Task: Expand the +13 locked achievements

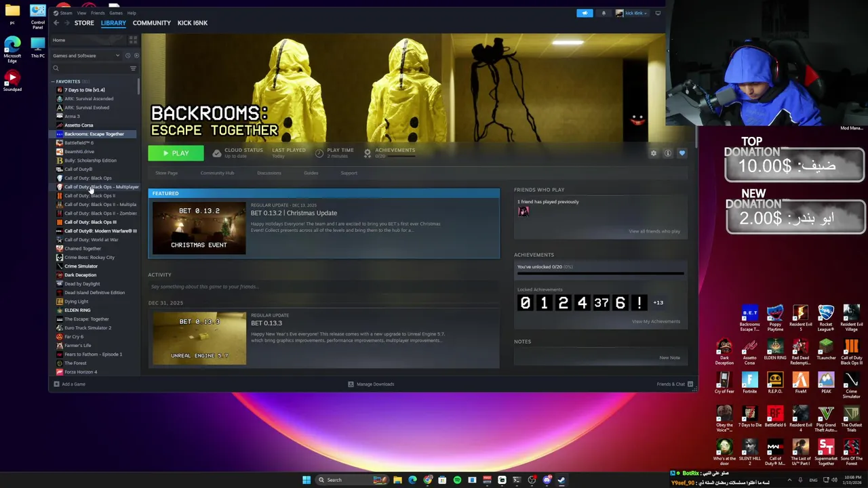Action: [x=658, y=302]
